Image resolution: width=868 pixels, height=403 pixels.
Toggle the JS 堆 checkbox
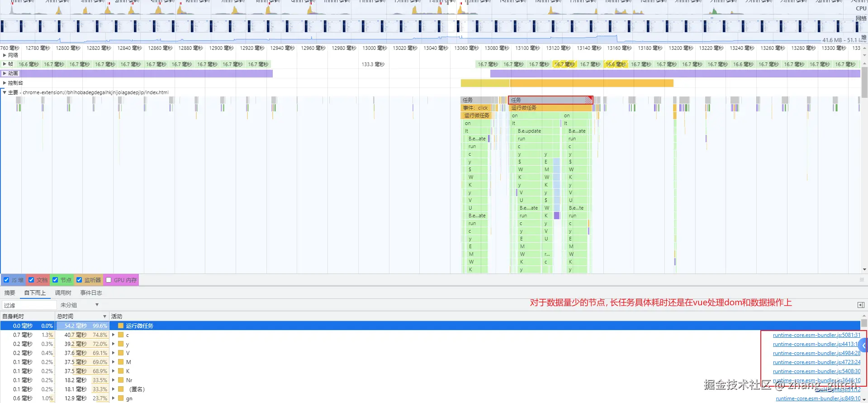(x=6, y=280)
